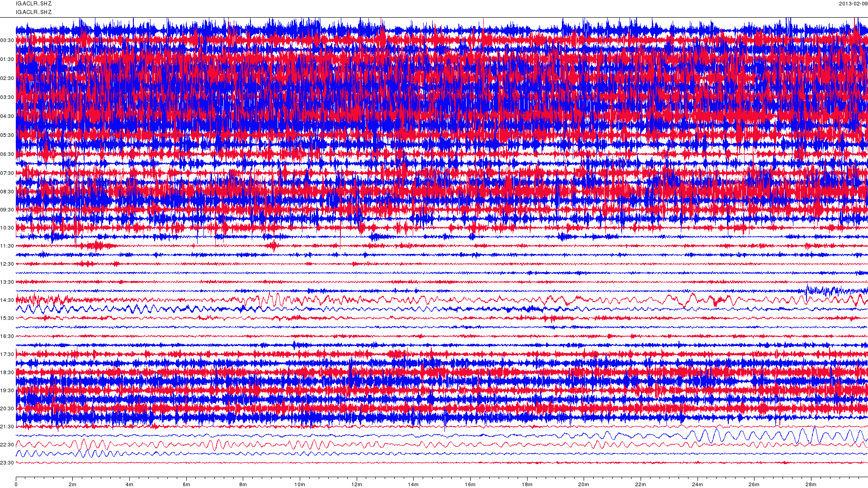The width and height of the screenshot is (868, 488).
Task: Click the 18m axis tick label
Action: (527, 485)
